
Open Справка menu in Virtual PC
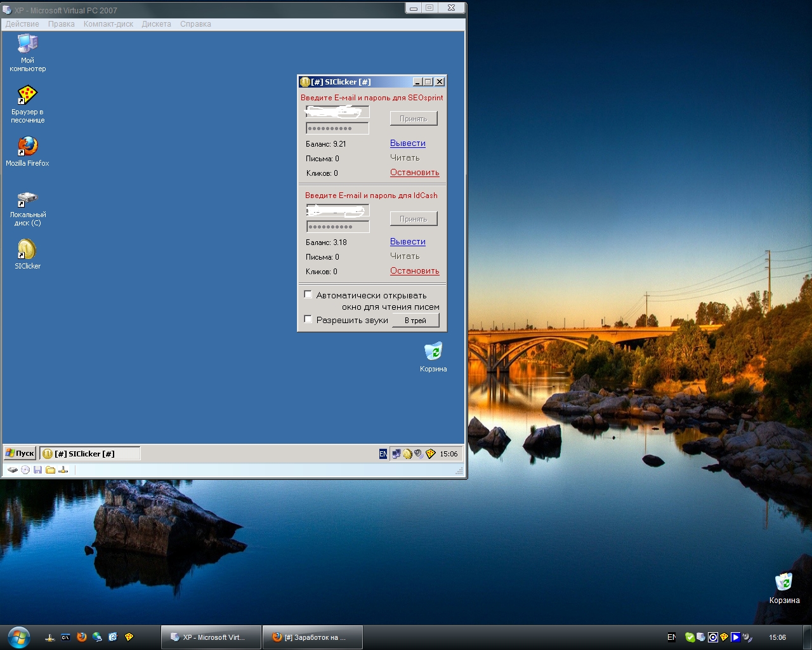(x=195, y=24)
